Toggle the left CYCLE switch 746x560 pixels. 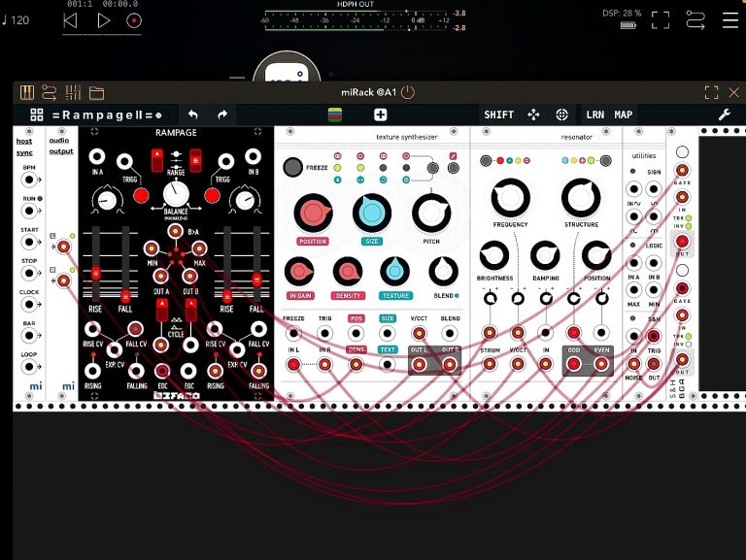point(162,310)
